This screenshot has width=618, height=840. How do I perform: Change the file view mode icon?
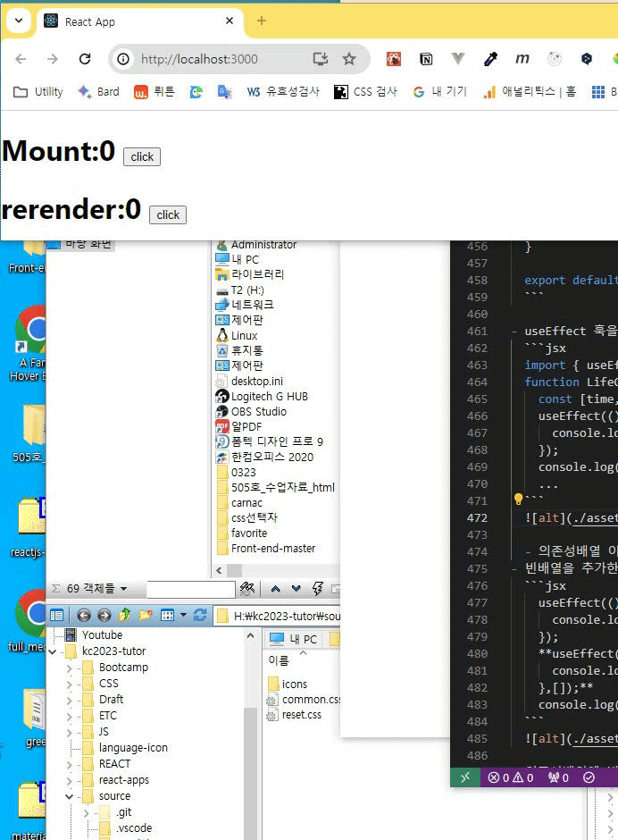168,615
